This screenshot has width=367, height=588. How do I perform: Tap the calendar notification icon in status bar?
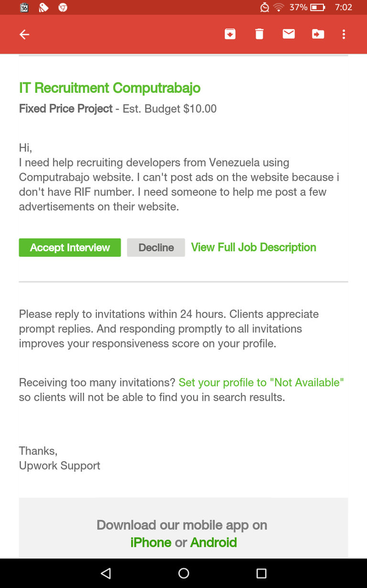[24, 8]
